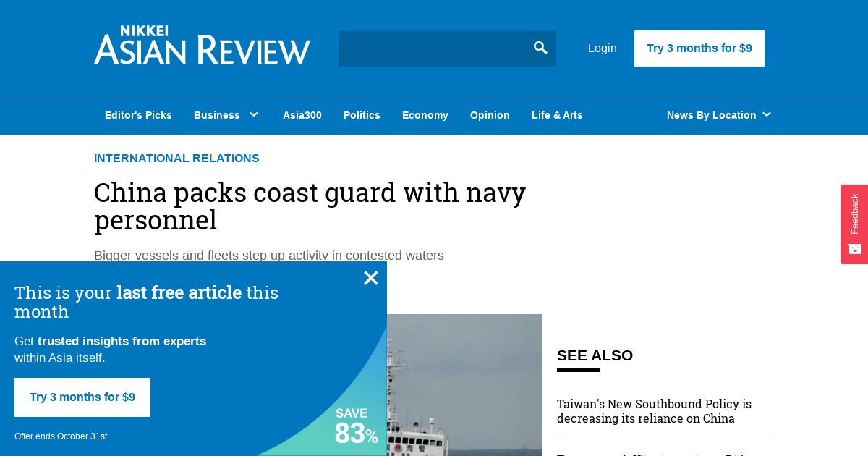The width and height of the screenshot is (868, 456).
Task: Navigate to Life & Arts
Action: pos(557,115)
